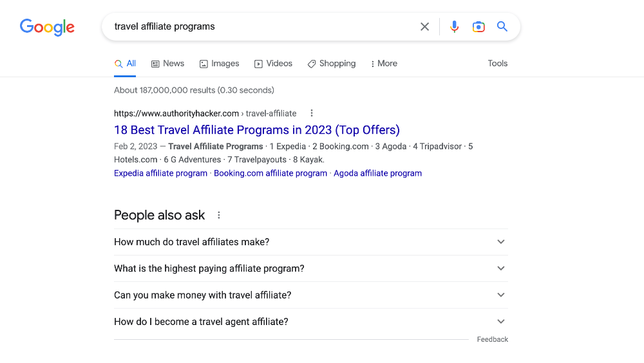Open the Tools search options
The image size is (644, 363).
click(x=497, y=64)
